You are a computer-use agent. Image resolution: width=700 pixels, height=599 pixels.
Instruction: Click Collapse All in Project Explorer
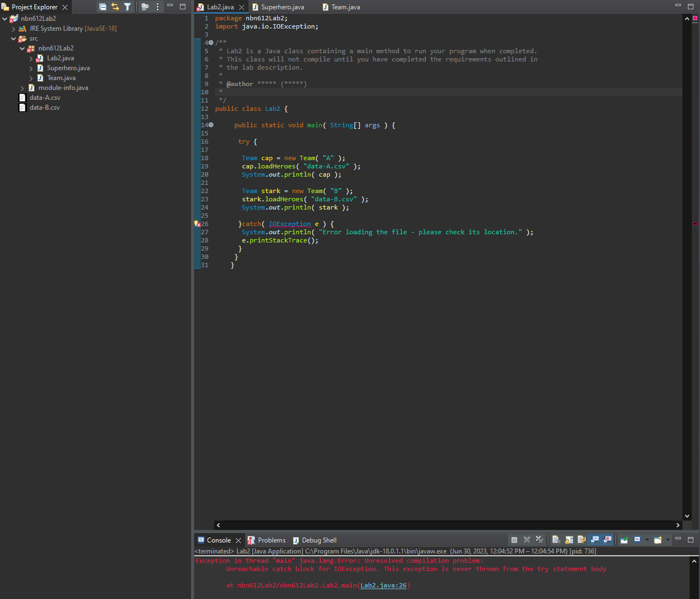click(x=103, y=7)
